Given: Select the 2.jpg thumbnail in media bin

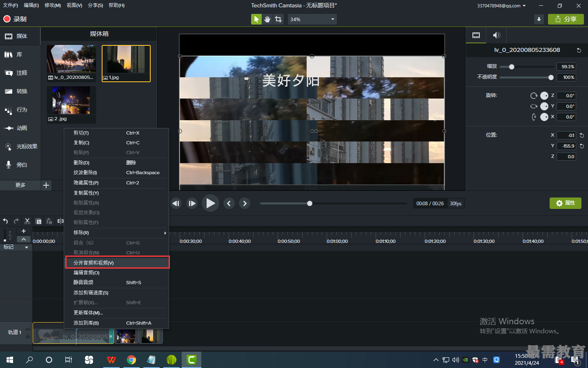Looking at the screenshot, I should click(x=71, y=105).
